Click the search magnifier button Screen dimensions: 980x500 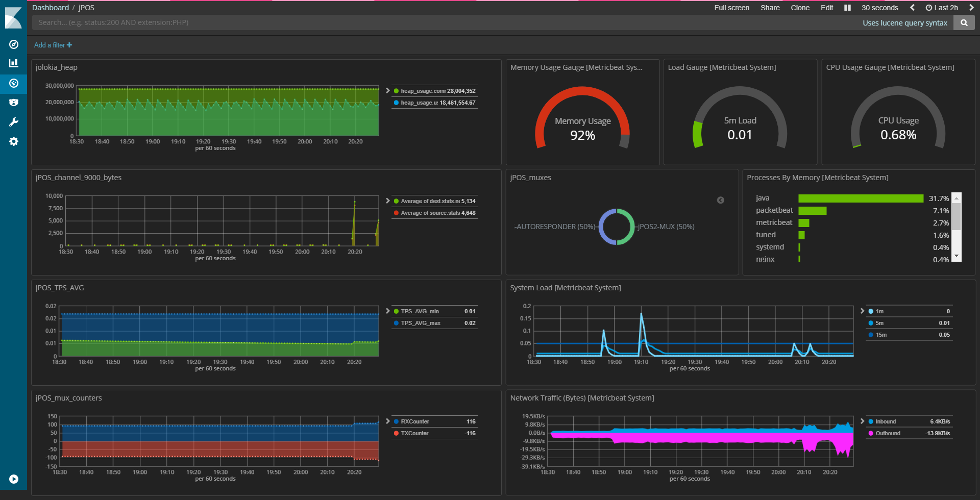click(x=964, y=22)
